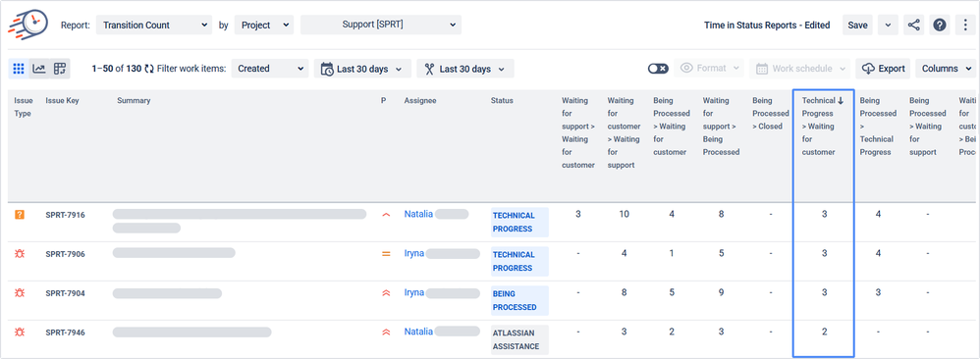This screenshot has height=359, width=980.
Task: Click sort arrow on Technical Progress column
Action: point(841,100)
